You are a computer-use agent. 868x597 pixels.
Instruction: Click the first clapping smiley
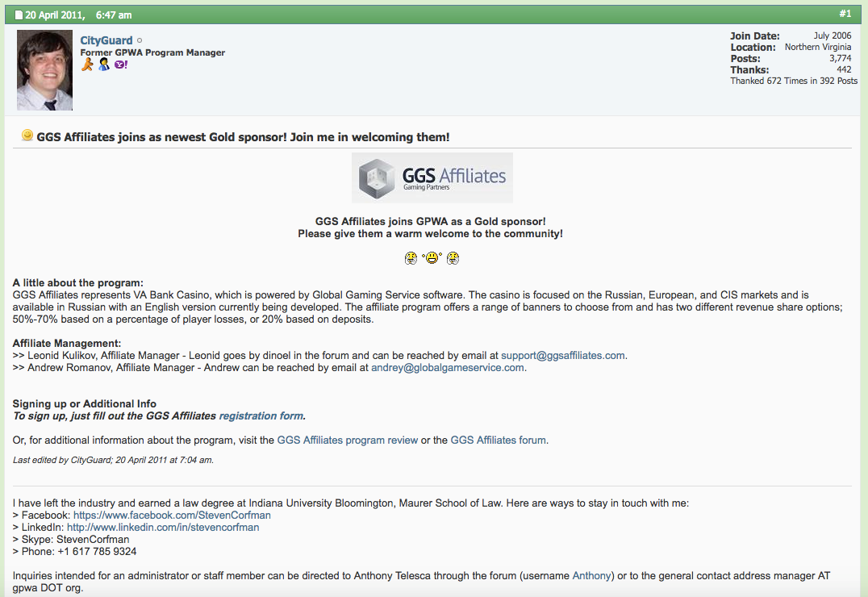click(411, 258)
